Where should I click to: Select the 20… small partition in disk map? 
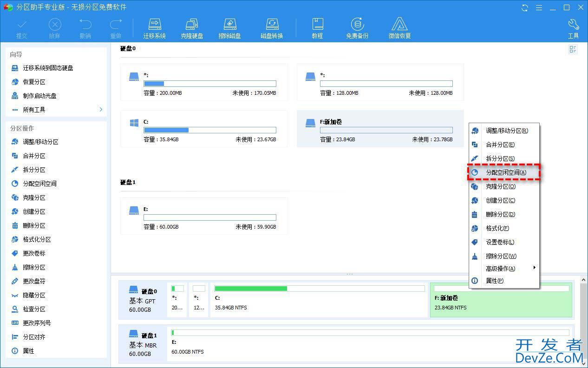[x=178, y=300]
